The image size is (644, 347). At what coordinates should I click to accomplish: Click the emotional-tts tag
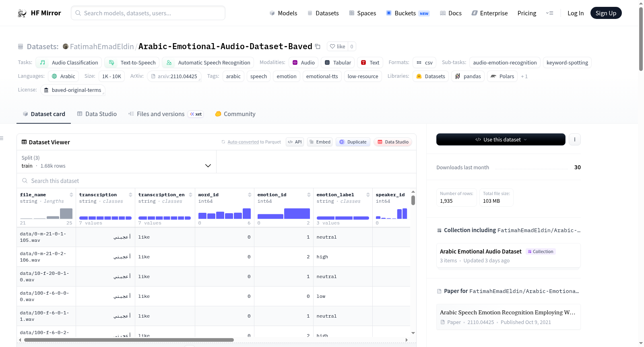[x=322, y=76]
